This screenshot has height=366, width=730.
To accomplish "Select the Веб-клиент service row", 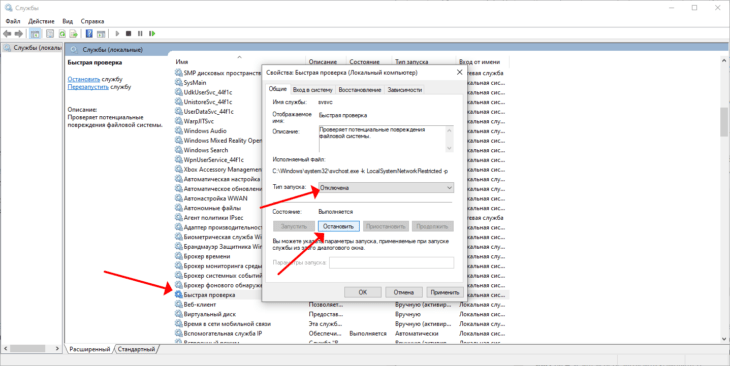I will tap(341, 305).
